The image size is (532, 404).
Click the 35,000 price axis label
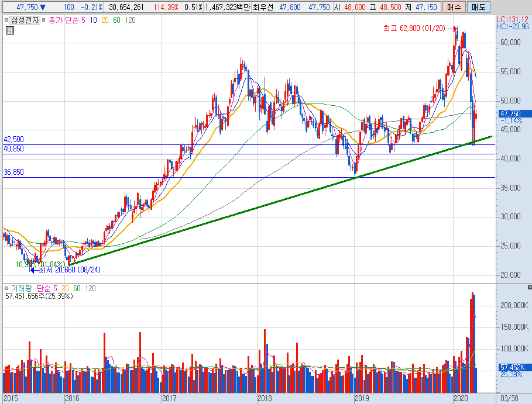[510, 188]
